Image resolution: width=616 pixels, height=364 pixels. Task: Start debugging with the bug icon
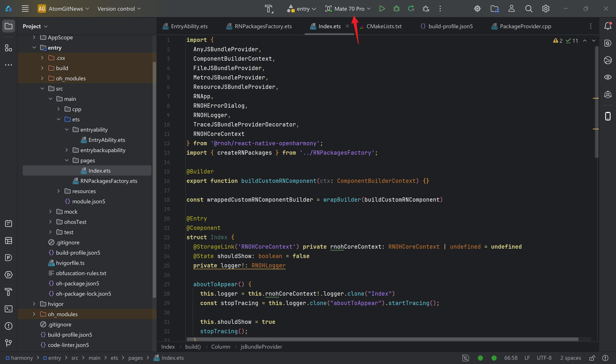click(x=396, y=9)
